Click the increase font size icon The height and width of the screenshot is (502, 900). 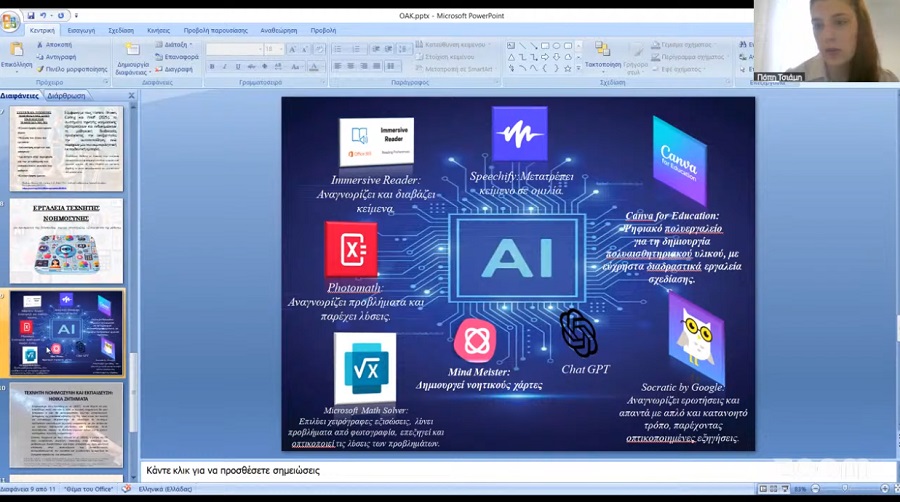click(x=292, y=49)
